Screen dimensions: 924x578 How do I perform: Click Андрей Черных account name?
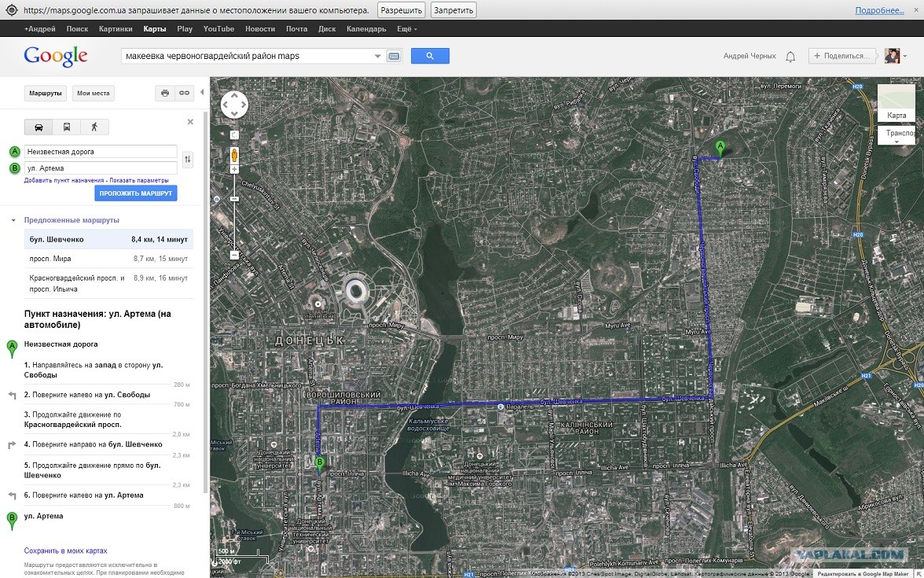[x=750, y=56]
